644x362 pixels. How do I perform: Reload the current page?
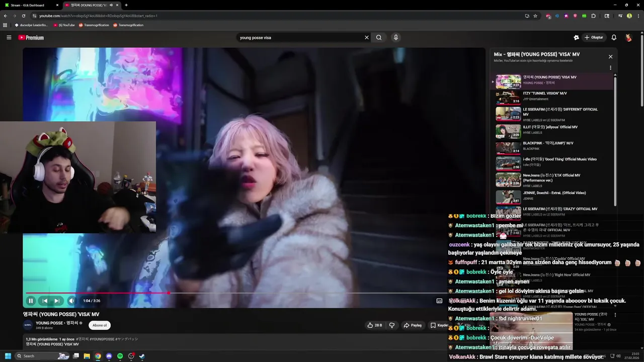tap(23, 16)
